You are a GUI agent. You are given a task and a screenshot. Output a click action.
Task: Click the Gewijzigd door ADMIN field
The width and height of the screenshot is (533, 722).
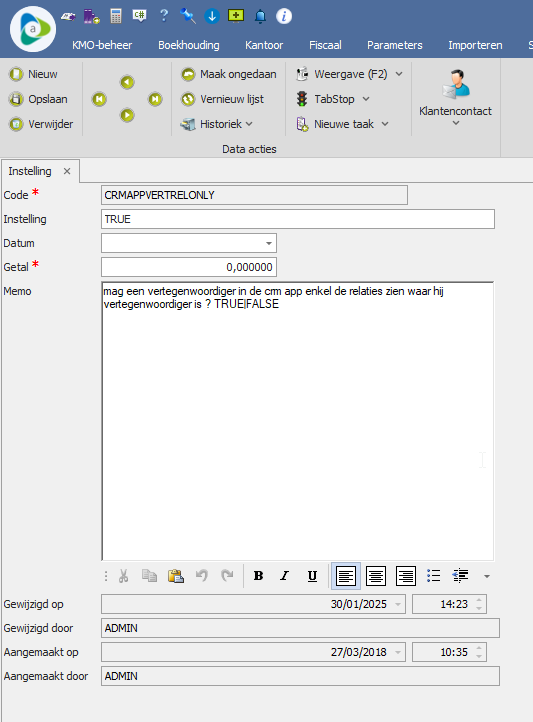(x=300, y=628)
